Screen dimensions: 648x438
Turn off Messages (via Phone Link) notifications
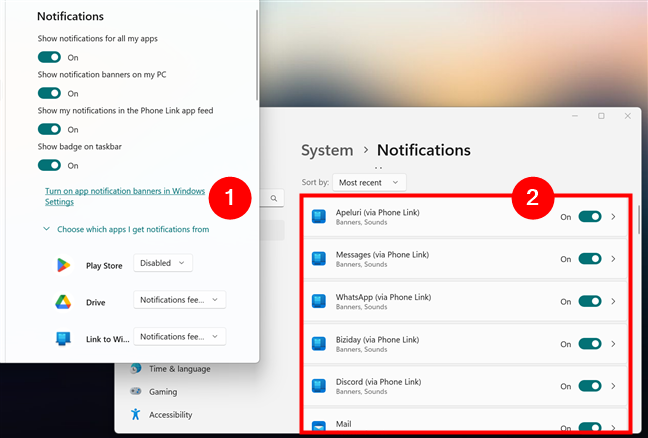tap(590, 259)
